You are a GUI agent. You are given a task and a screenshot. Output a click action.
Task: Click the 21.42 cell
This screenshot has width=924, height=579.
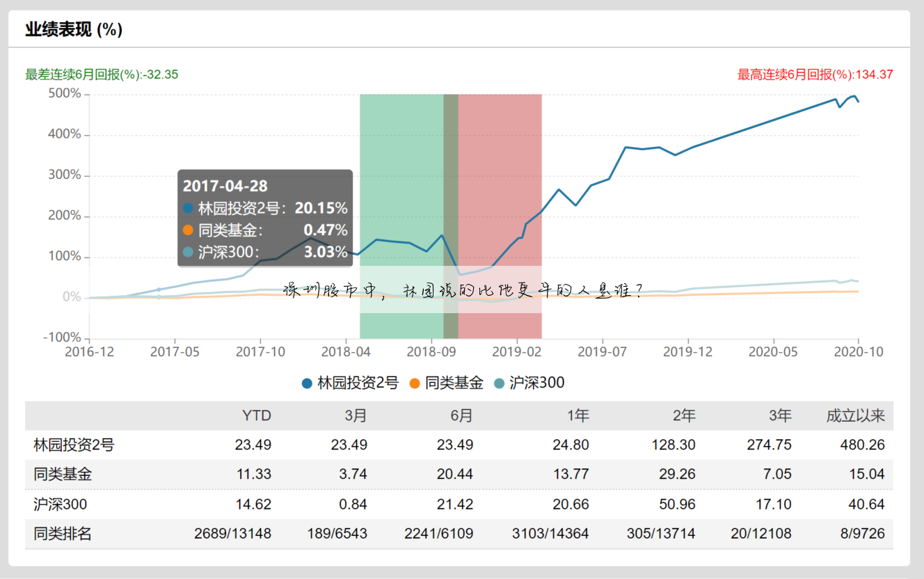(x=455, y=504)
